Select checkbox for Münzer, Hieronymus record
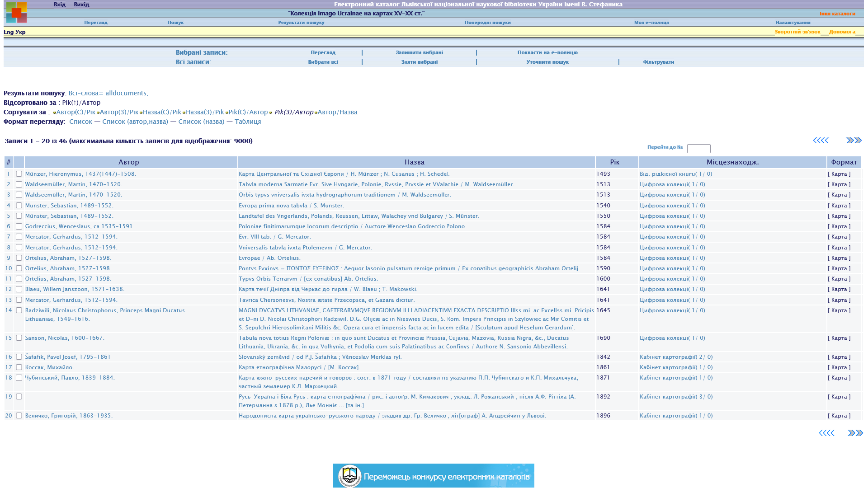The width and height of the screenshot is (868, 488). [19, 174]
